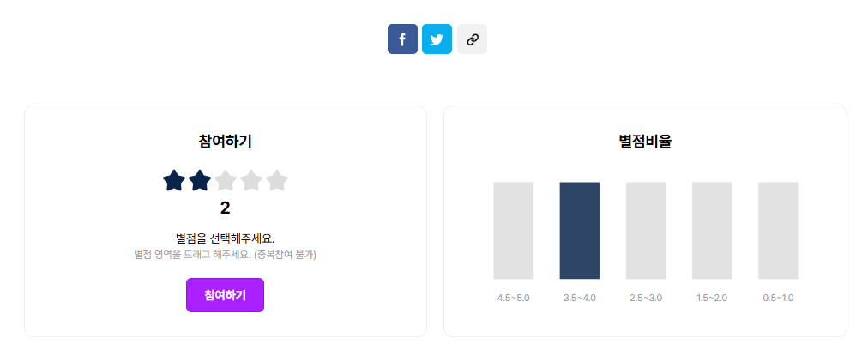Image resolution: width=868 pixels, height=356 pixels.
Task: Click the 참여하기 card heading
Action: (x=226, y=142)
